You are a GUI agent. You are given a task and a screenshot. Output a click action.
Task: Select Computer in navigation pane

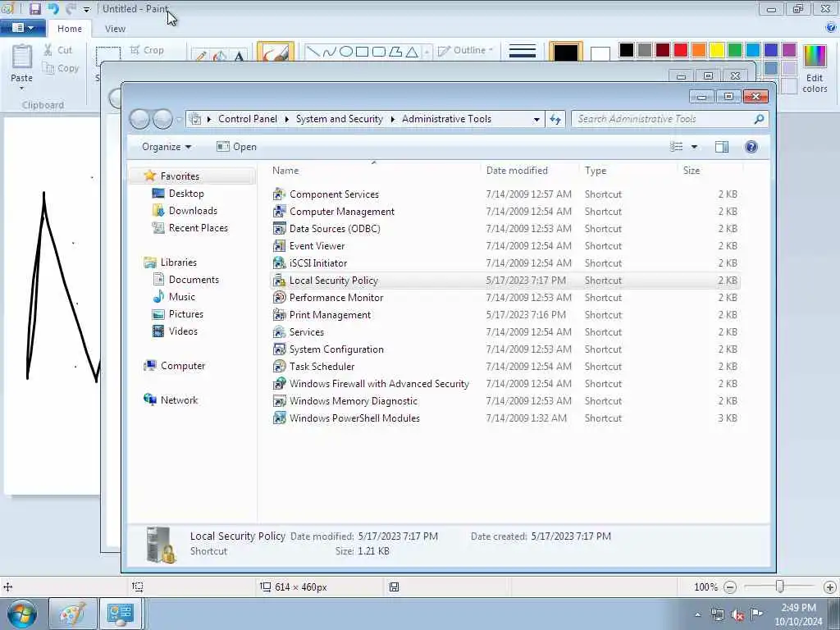point(174,365)
